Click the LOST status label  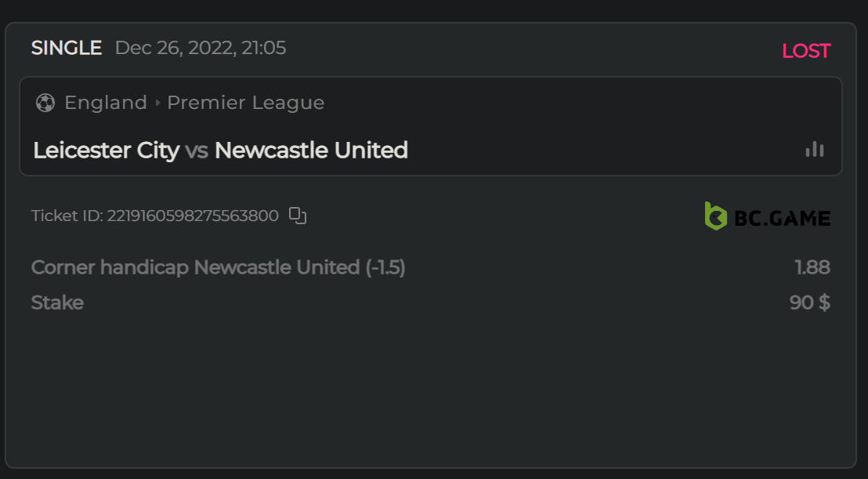click(805, 51)
